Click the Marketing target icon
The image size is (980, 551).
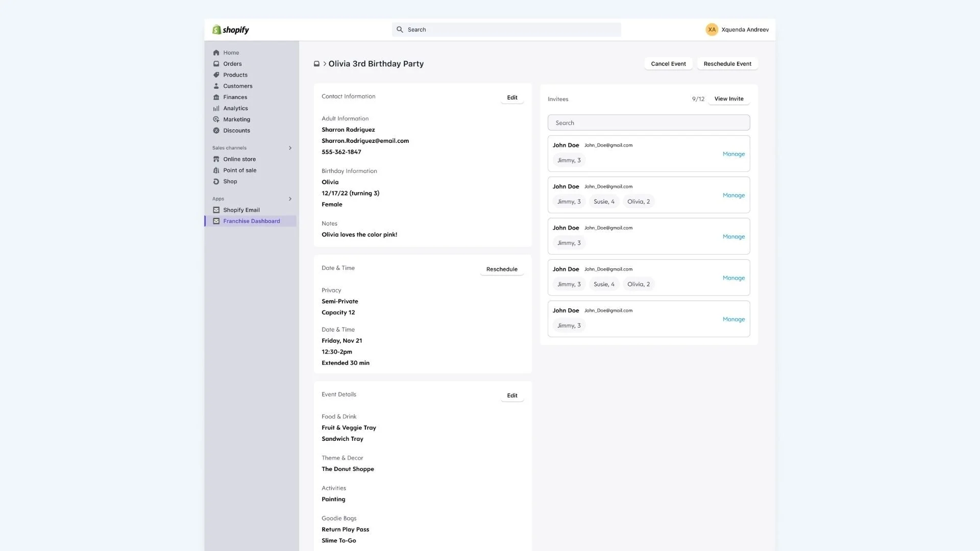216,119
